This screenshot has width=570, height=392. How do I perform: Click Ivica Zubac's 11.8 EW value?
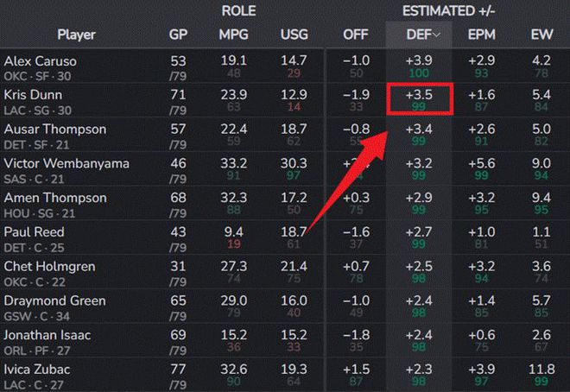click(x=541, y=370)
